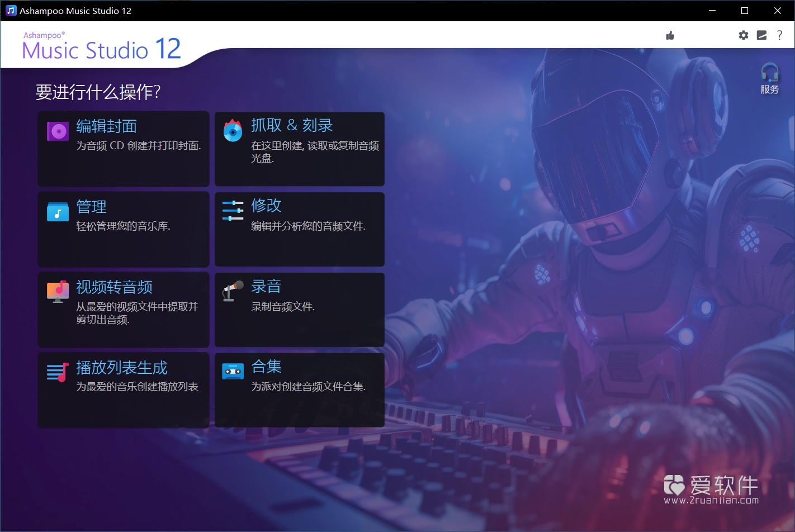Click the 管理 music library folder icon
The image size is (795, 532).
pos(57,211)
